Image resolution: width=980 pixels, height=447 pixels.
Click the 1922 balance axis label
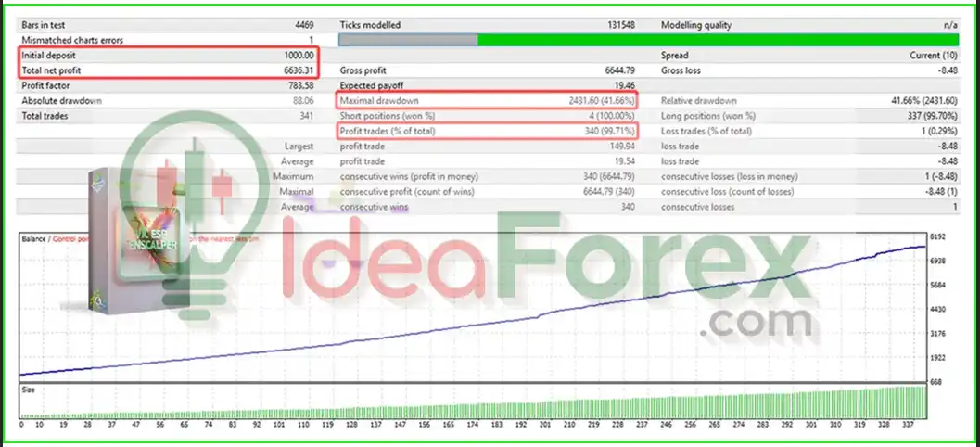click(938, 358)
